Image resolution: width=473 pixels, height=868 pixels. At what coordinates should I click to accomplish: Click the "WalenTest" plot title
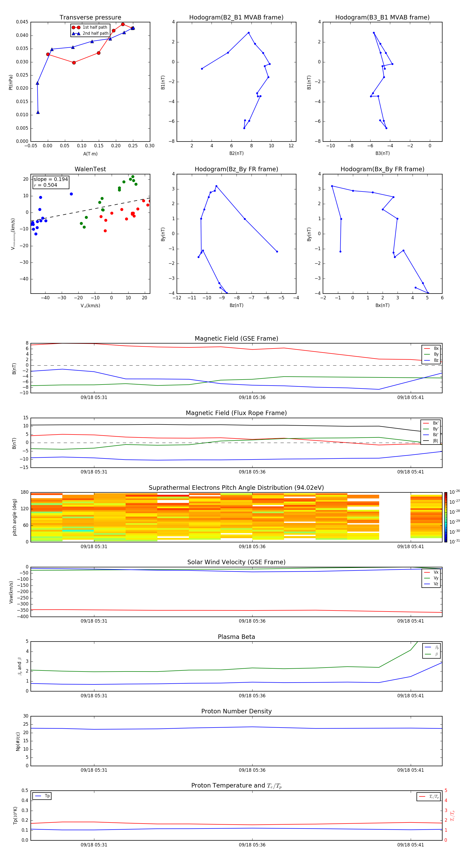coord(90,169)
